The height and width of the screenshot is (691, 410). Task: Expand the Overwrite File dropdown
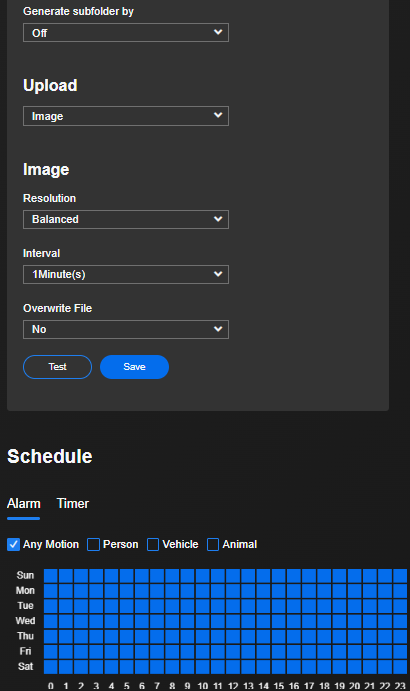click(126, 329)
